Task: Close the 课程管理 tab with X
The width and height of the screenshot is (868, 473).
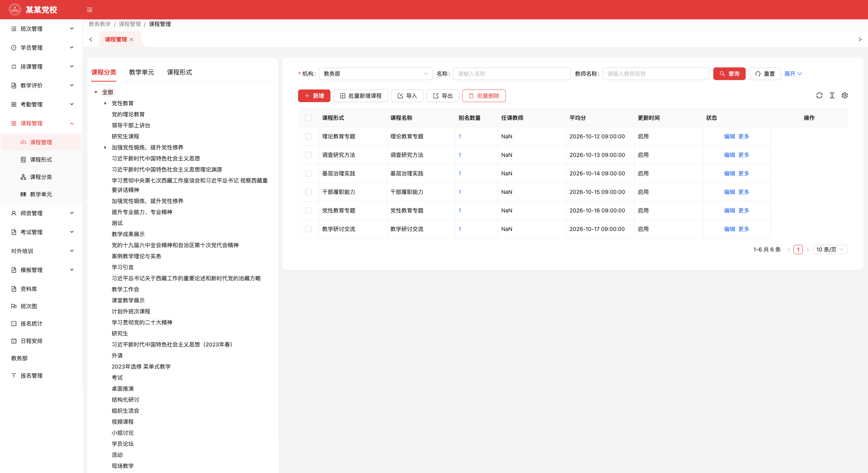Action: pos(131,39)
